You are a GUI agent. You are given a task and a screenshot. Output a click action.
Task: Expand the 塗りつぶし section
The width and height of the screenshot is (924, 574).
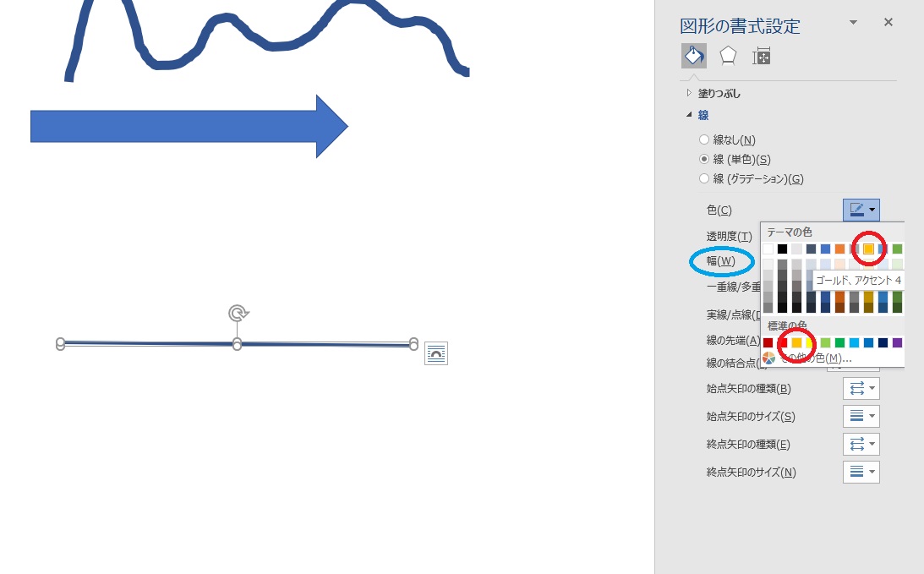pyautogui.click(x=689, y=92)
